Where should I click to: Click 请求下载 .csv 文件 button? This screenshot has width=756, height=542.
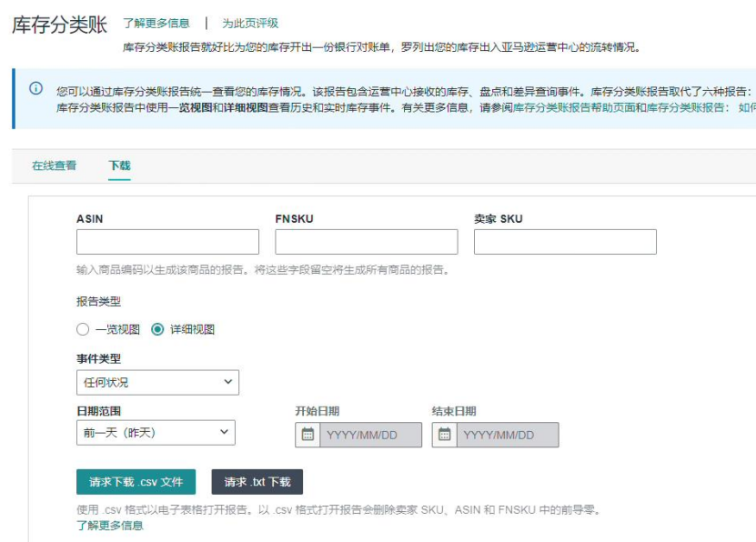coord(136,482)
